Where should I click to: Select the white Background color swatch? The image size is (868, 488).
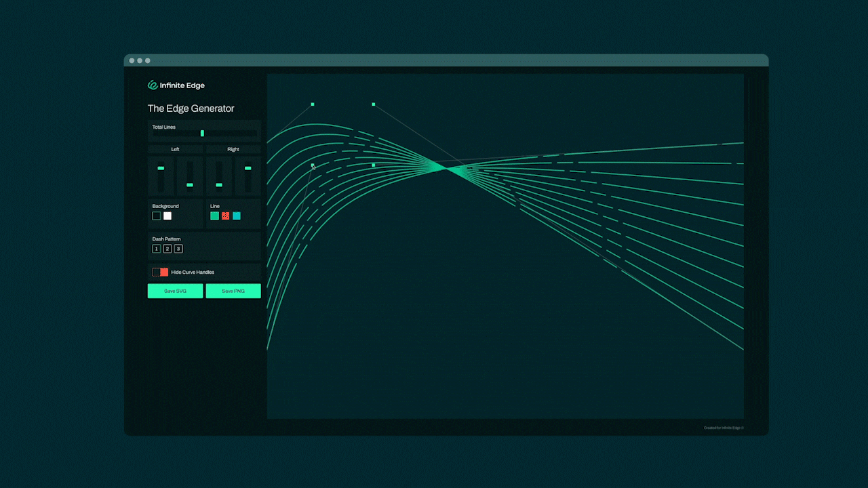click(x=167, y=216)
